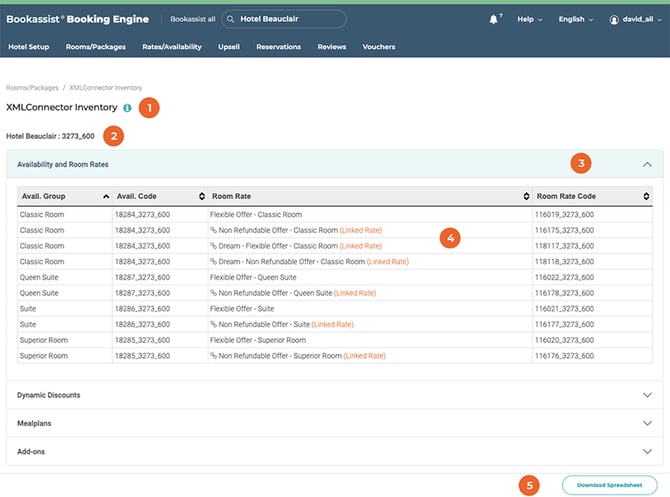Open the Hotel Setup menu
The image size is (670, 497).
[29, 47]
